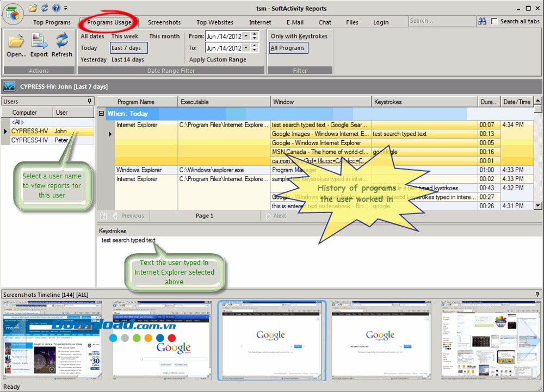544x392 pixels.
Task: Click the Export report icon
Action: pyautogui.click(x=39, y=41)
